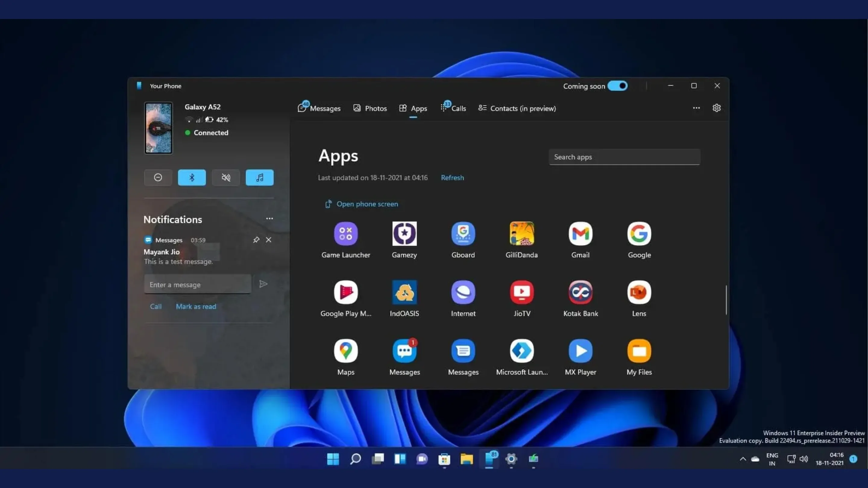Click Mark as read link
This screenshot has width=868, height=488.
[x=196, y=306]
